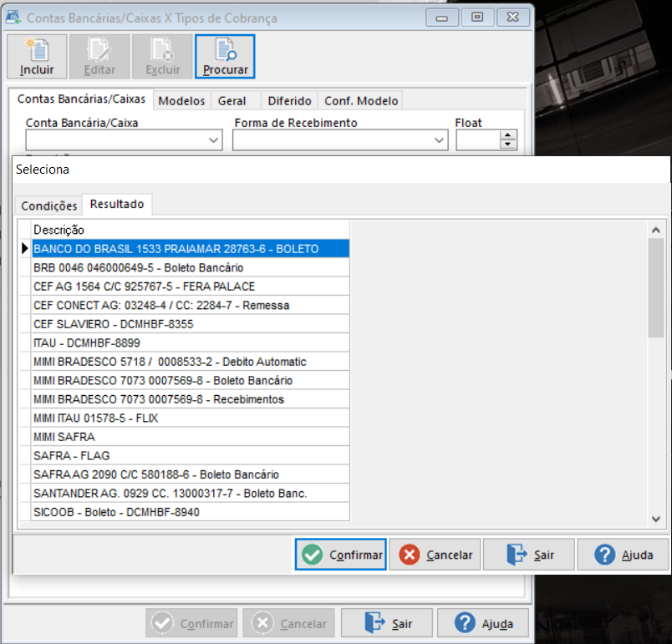
Task: Click Sair button at main window bottom
Action: 387,623
